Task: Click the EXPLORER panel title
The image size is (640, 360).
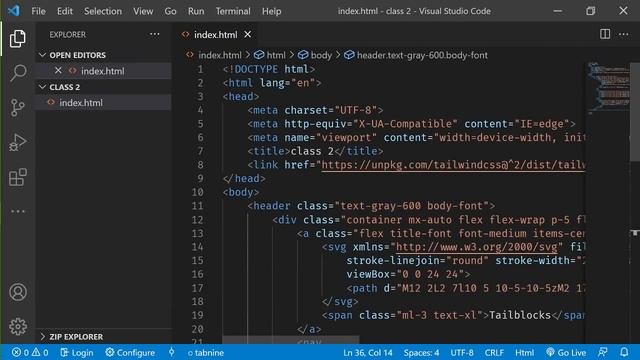Action: point(68,35)
